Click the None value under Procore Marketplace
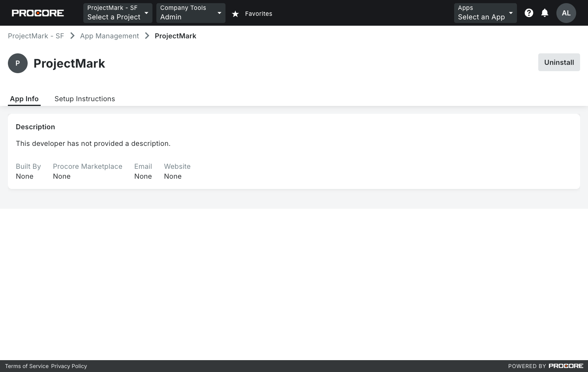This screenshot has height=372, width=588. (x=62, y=176)
